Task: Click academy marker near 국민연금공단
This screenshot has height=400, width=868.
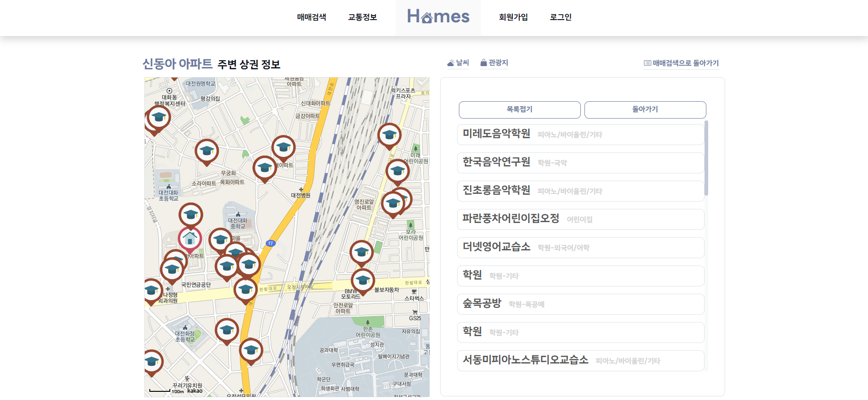Action: pyautogui.click(x=172, y=270)
